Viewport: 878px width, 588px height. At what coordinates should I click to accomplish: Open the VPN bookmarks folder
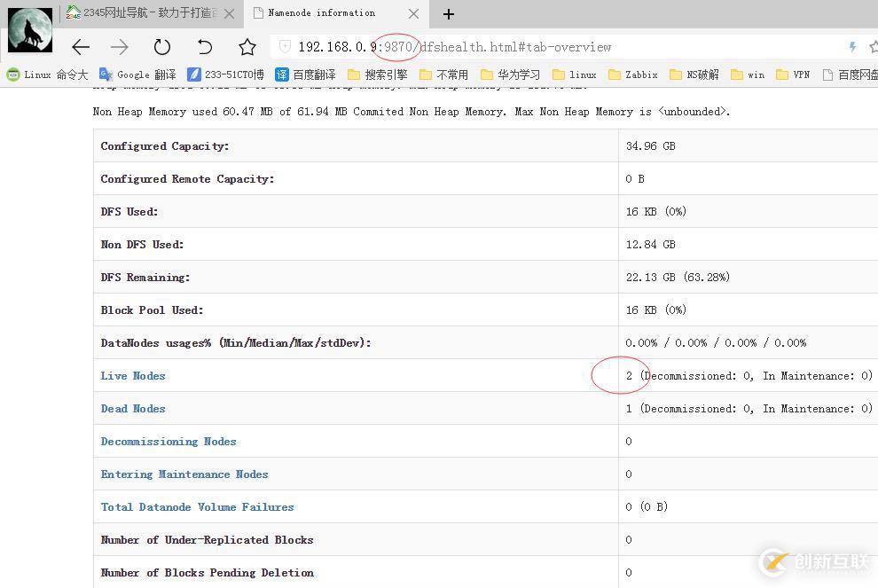(x=792, y=74)
